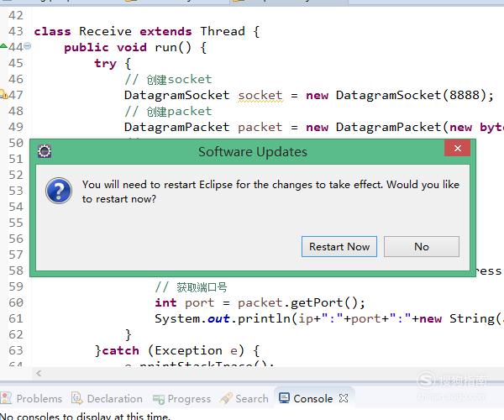Viewport: 504px width, 420px height.
Task: Click line number 55 in the gutter
Action: pyautogui.click(x=16, y=223)
